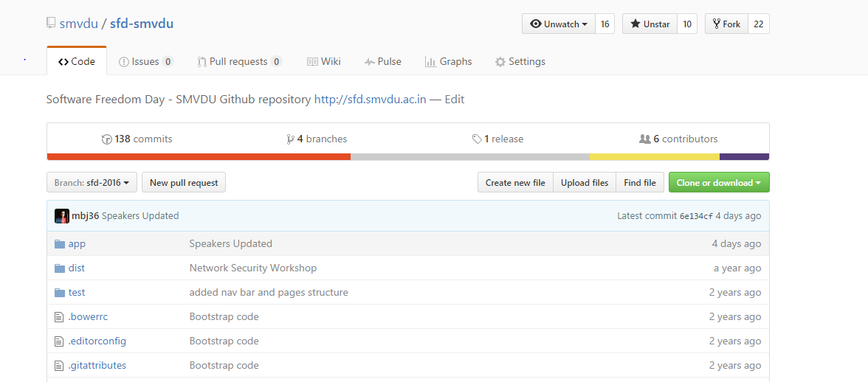This screenshot has height=382, width=868.
Task: Click the repository book icon beside smvdu
Action: pyautogui.click(x=51, y=23)
